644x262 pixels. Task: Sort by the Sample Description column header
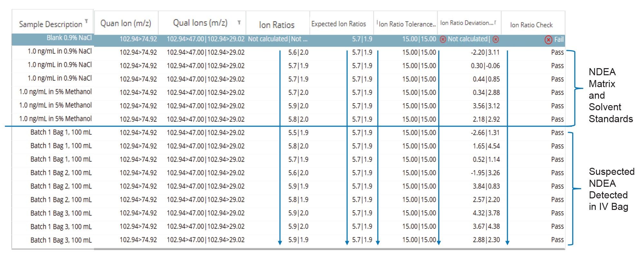pos(51,24)
